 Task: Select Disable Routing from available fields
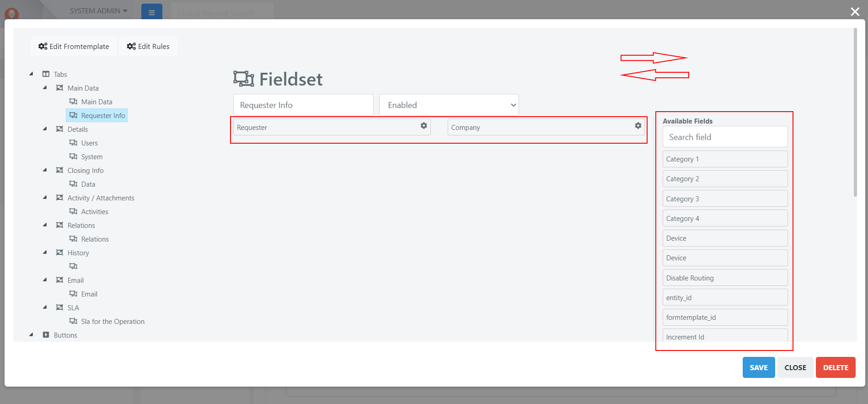(725, 278)
